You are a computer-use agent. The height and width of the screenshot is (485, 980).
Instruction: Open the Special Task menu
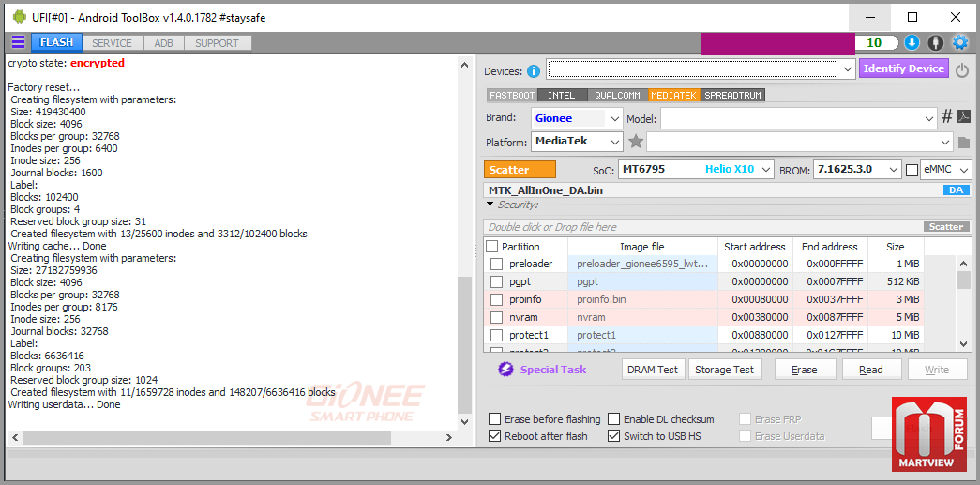[x=553, y=370]
